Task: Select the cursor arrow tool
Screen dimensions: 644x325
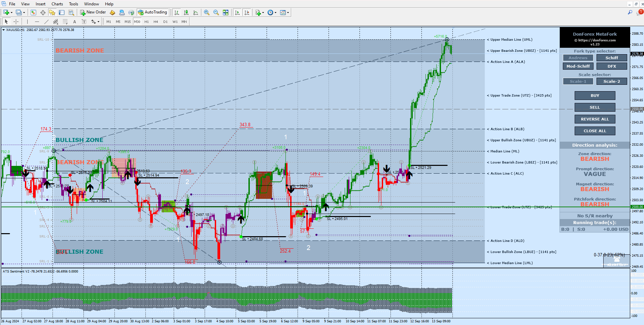Action: click(x=6, y=22)
